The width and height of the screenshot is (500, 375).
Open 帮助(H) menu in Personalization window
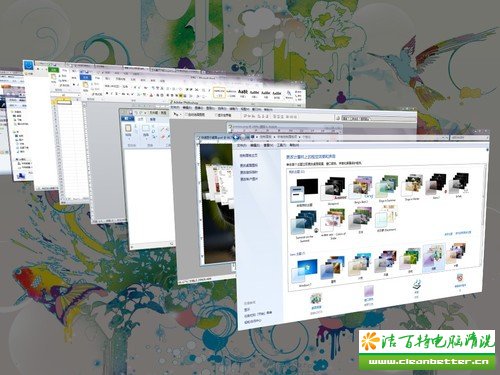point(294,145)
